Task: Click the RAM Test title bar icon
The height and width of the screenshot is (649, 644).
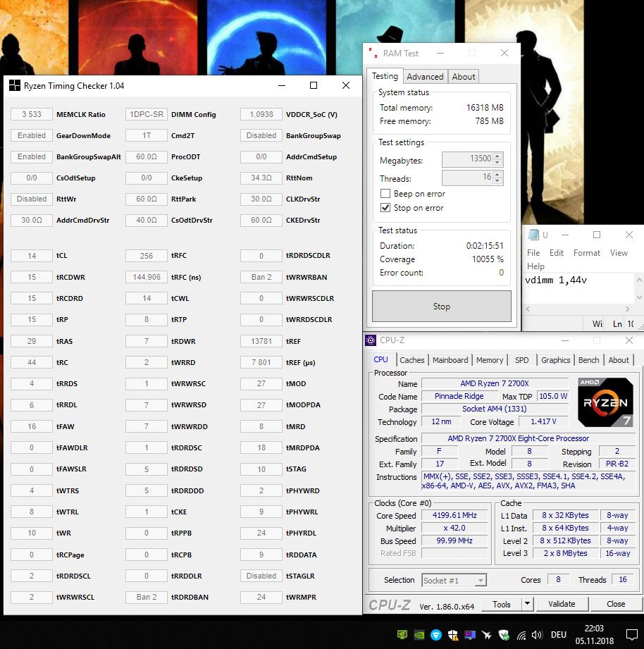Action: 373,53
